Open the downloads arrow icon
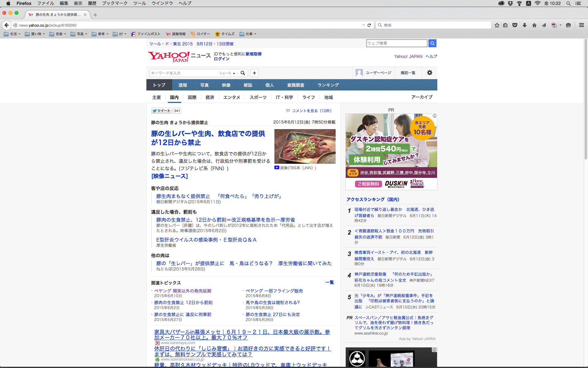This screenshot has width=588, height=368. [525, 25]
